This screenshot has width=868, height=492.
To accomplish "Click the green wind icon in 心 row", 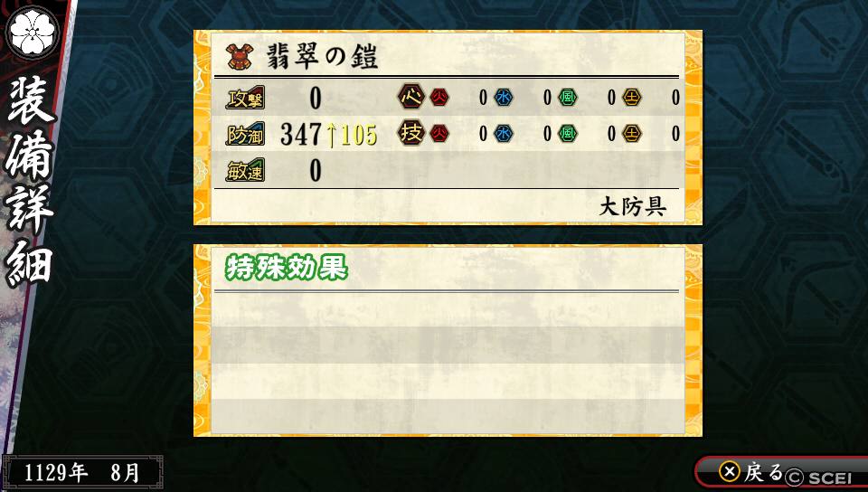I will [x=568, y=98].
